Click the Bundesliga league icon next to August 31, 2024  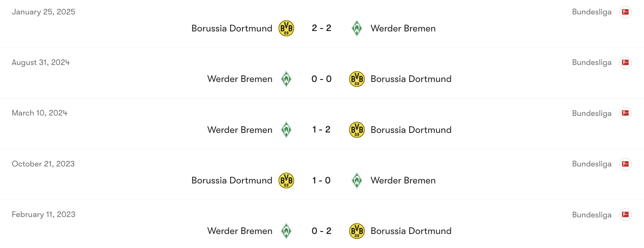coord(625,62)
